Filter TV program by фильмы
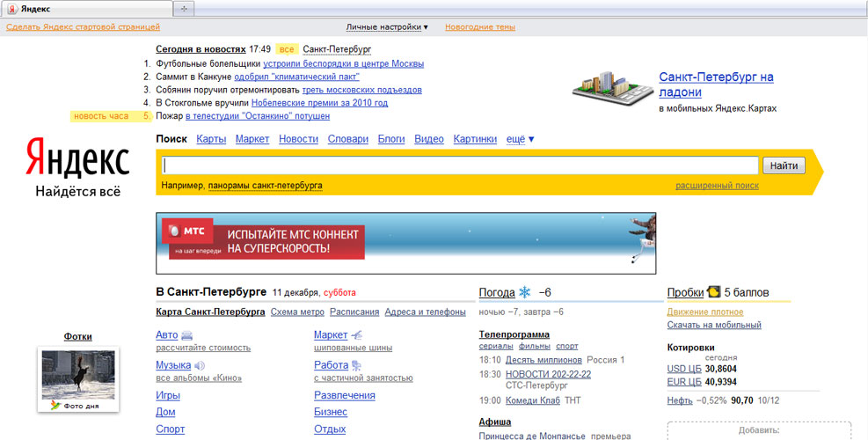Image resolution: width=868 pixels, height=440 pixels. pos(534,347)
